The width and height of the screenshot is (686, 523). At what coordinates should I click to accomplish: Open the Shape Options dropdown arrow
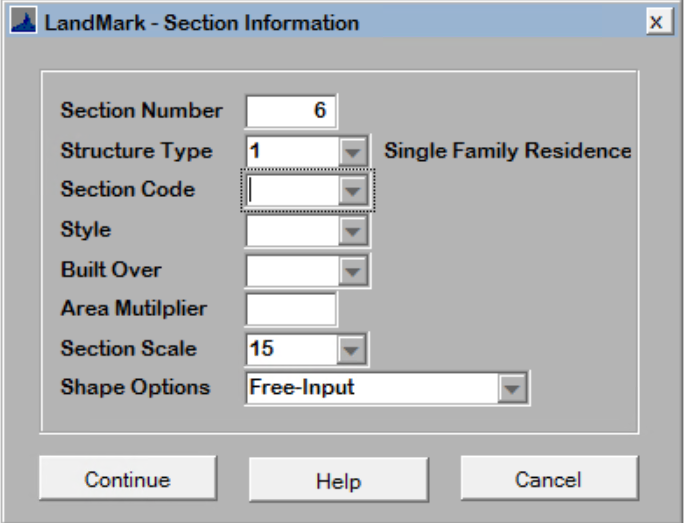pyautogui.click(x=512, y=387)
